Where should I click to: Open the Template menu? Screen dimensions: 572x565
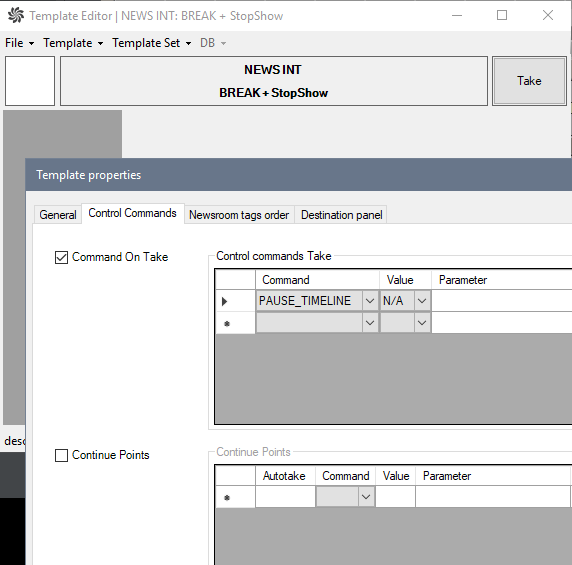[x=73, y=43]
